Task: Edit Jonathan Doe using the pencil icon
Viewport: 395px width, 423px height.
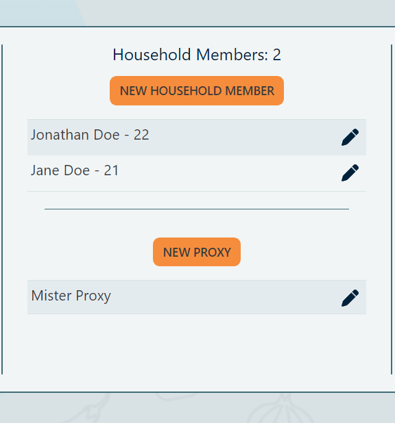Action: point(350,137)
